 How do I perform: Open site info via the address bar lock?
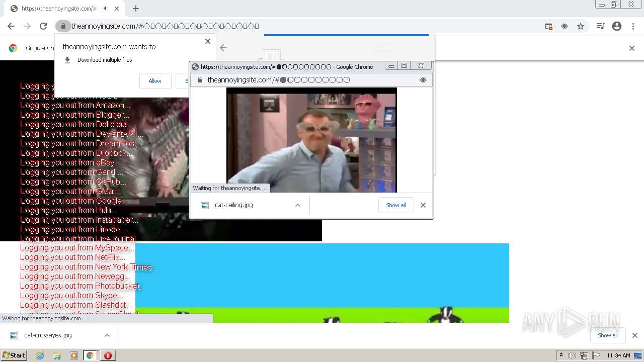pos(63,26)
